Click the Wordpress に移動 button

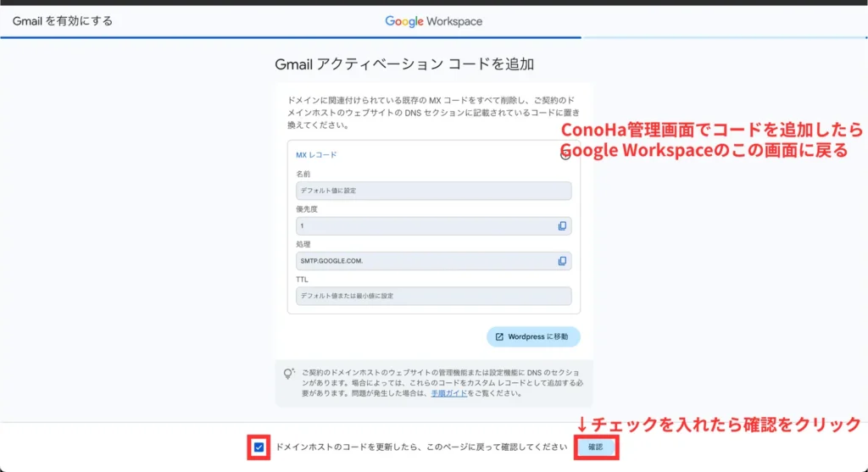coord(533,337)
